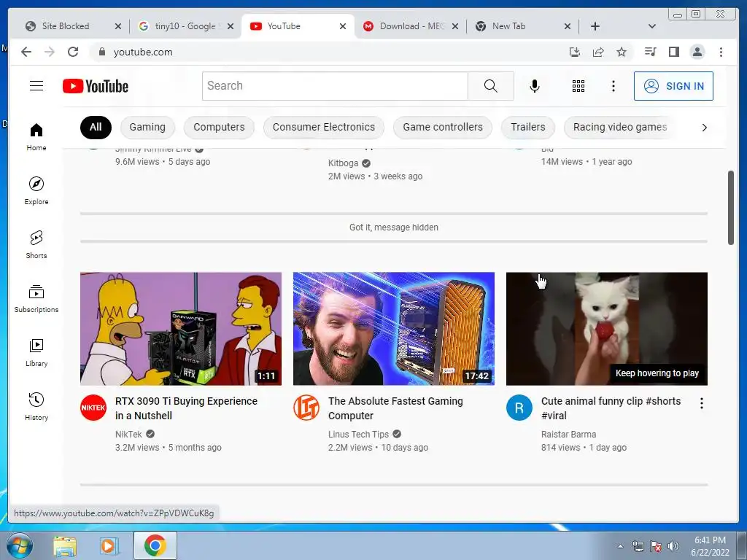The height and width of the screenshot is (560, 747).
Task: Click the YouTube logo
Action: coord(96,86)
